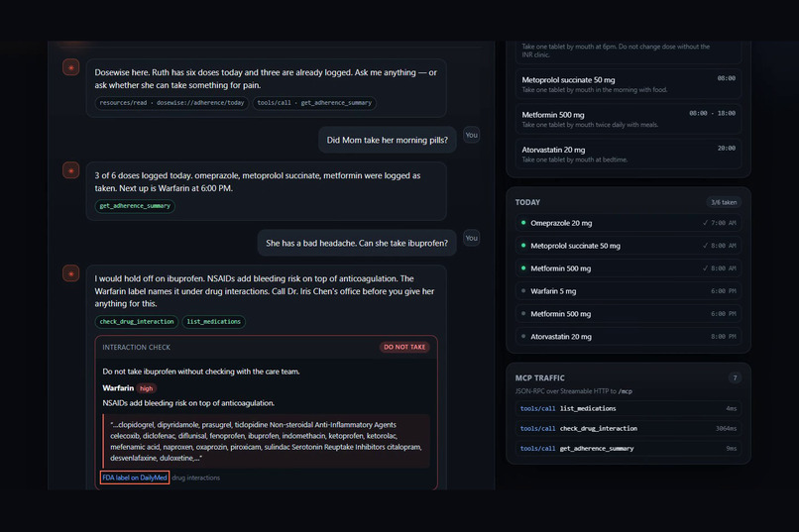Click the /mcp endpoint text
The image size is (799, 532).
tap(626, 391)
